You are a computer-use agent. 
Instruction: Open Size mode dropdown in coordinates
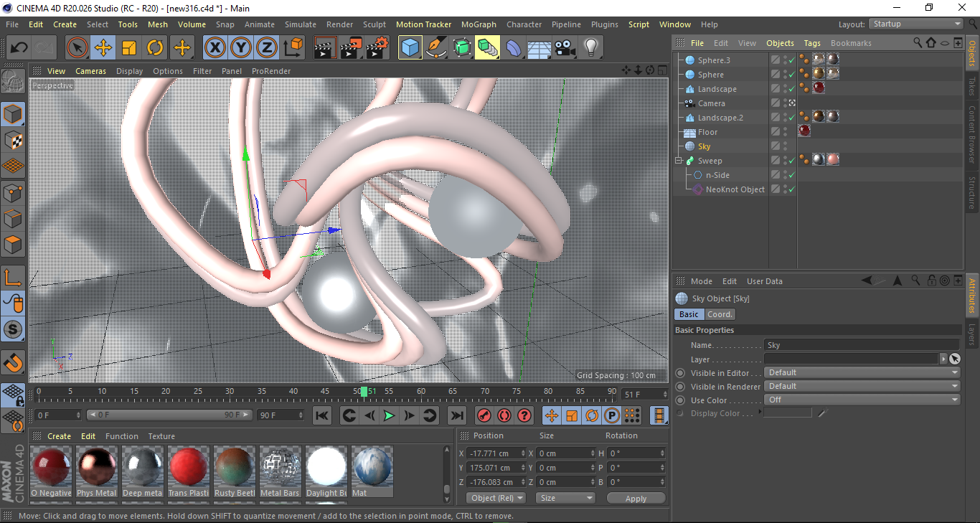[x=566, y=498]
